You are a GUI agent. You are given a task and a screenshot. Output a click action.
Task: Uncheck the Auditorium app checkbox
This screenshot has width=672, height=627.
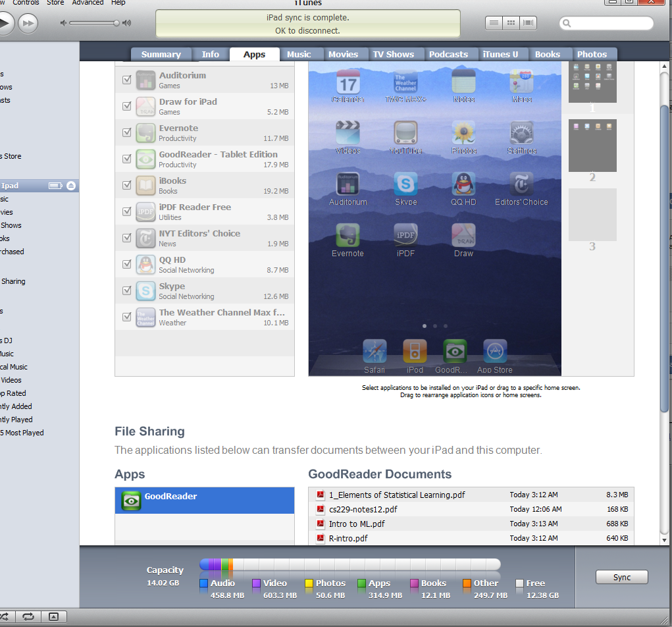[x=127, y=79]
